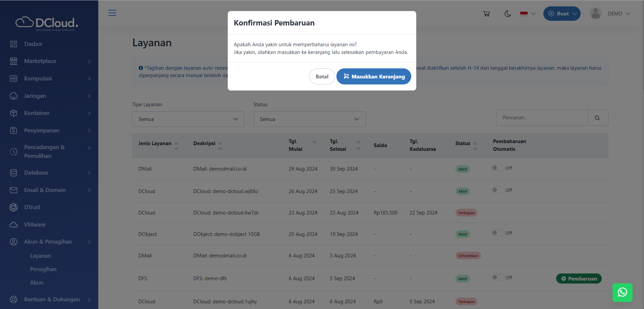Open the Dasbor dashboard icon
Viewport: 644px width, 309px height.
14,44
